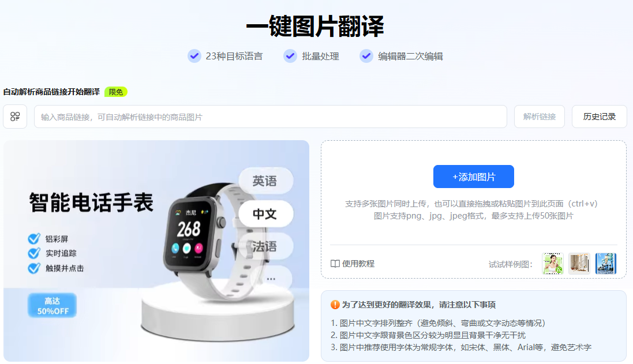Click the book icon for 使用教程

click(335, 264)
